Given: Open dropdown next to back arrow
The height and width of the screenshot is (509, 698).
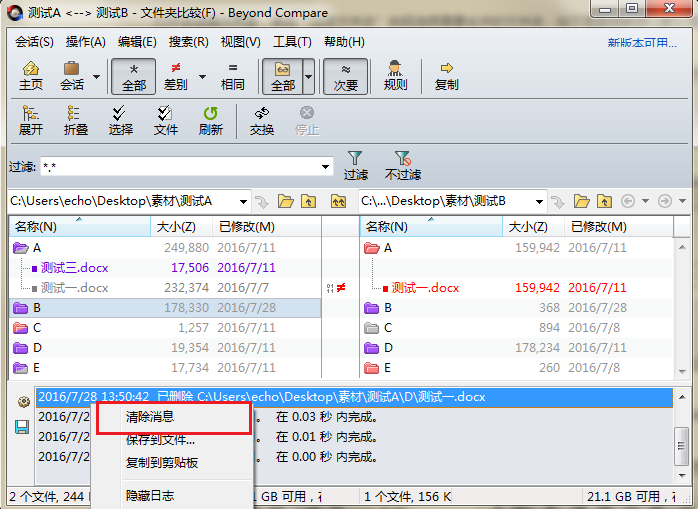Looking at the screenshot, I should 645,201.
